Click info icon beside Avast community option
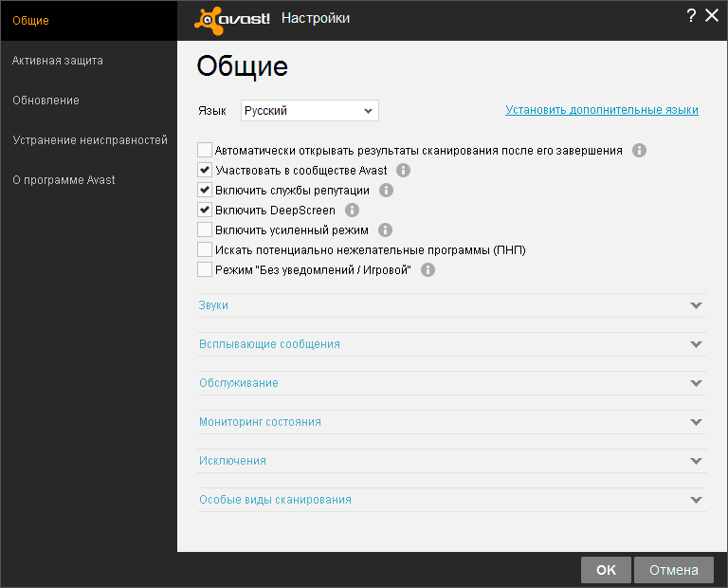The image size is (728, 588). tap(403, 171)
